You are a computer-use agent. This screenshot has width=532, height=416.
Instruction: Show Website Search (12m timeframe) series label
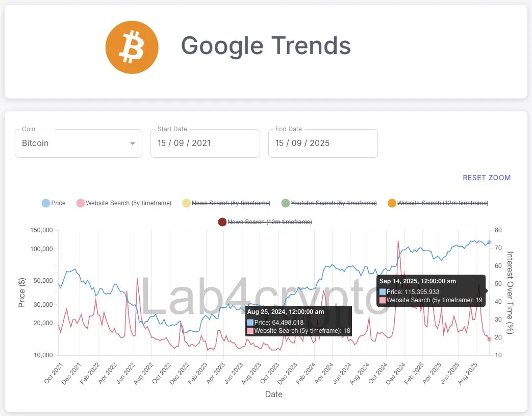[443, 203]
